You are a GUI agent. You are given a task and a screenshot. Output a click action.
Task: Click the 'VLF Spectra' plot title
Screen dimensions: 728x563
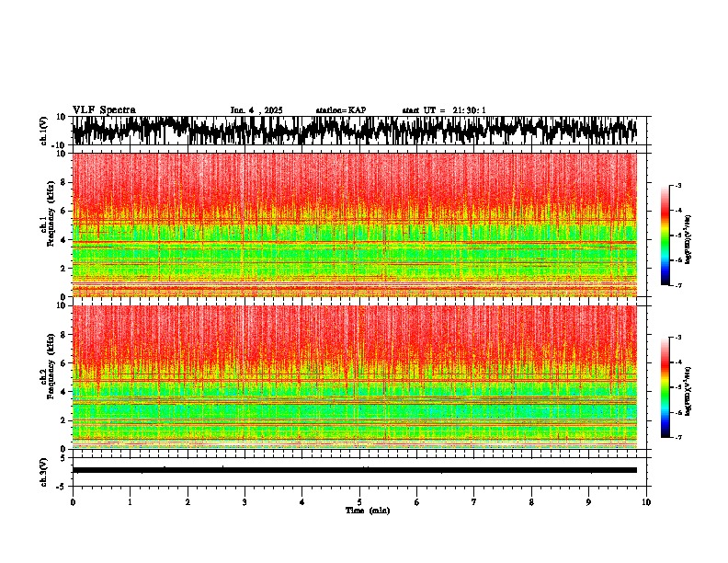coord(104,110)
